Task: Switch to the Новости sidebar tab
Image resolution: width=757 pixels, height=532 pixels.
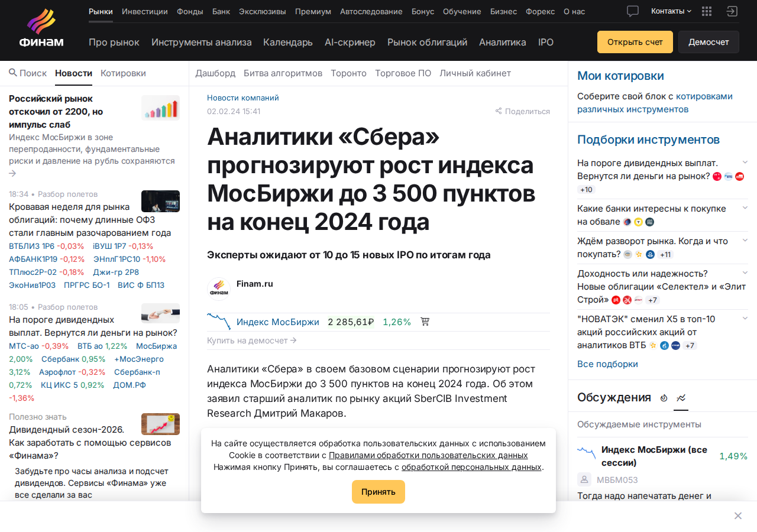Action: tap(73, 73)
